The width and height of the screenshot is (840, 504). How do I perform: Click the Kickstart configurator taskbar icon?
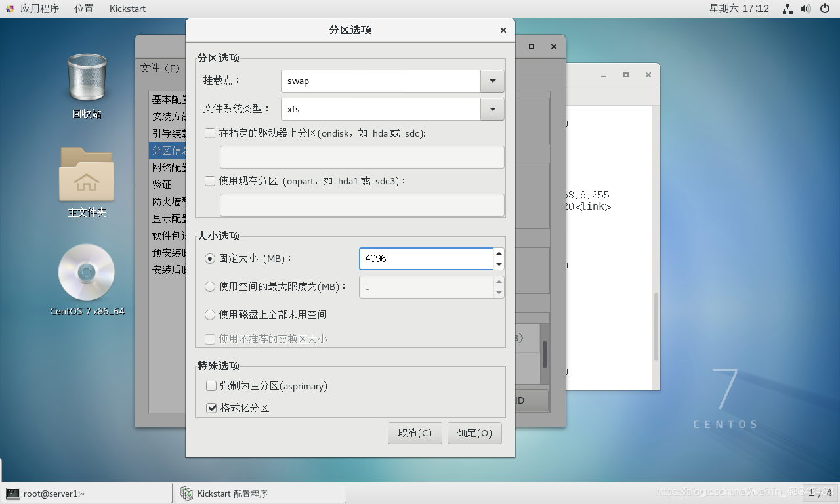tap(187, 493)
